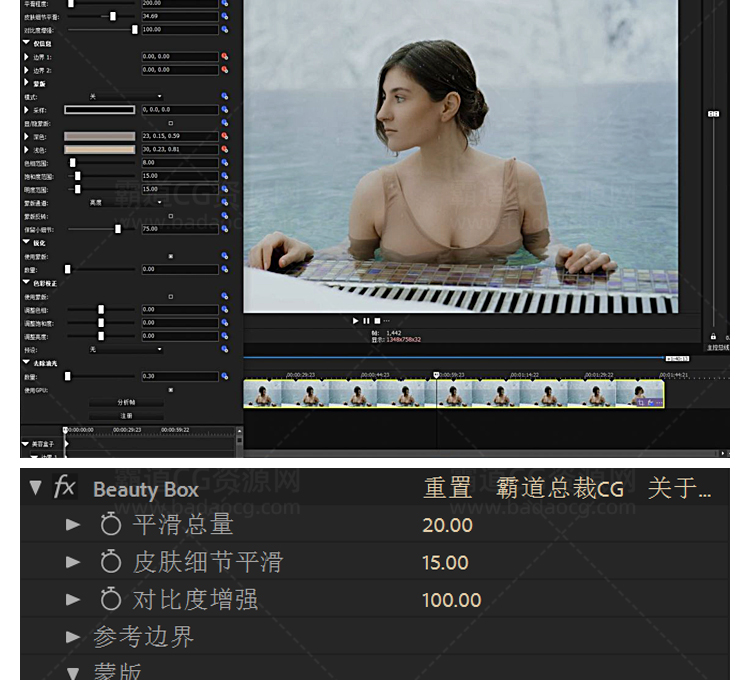Expand the 平滑总量 property
This screenshot has width=750, height=680.
(x=73, y=525)
